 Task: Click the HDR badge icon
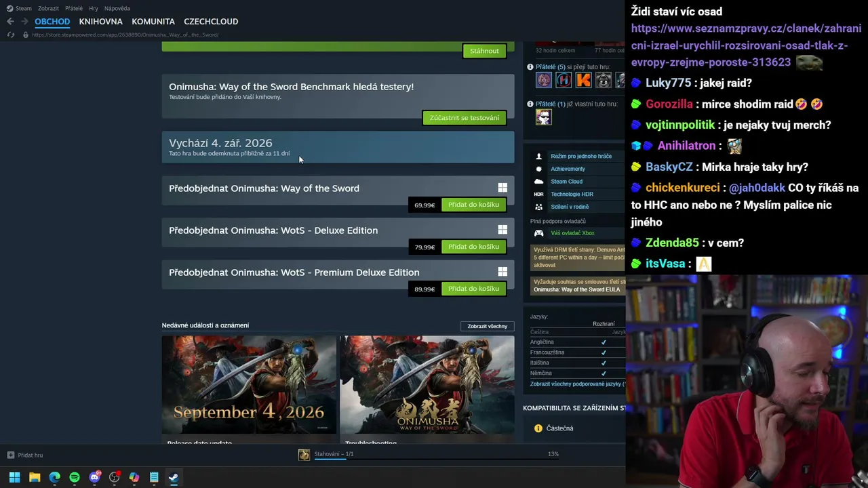[539, 195]
